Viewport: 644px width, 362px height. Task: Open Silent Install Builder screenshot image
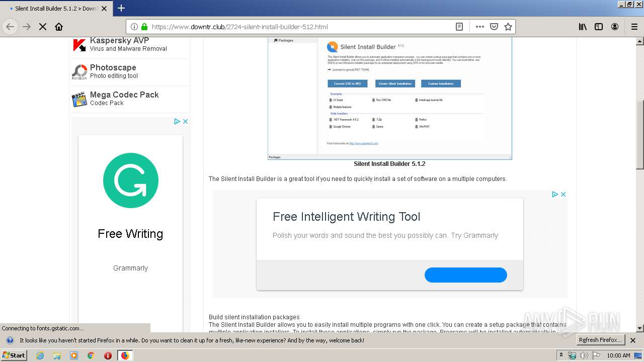(x=390, y=99)
